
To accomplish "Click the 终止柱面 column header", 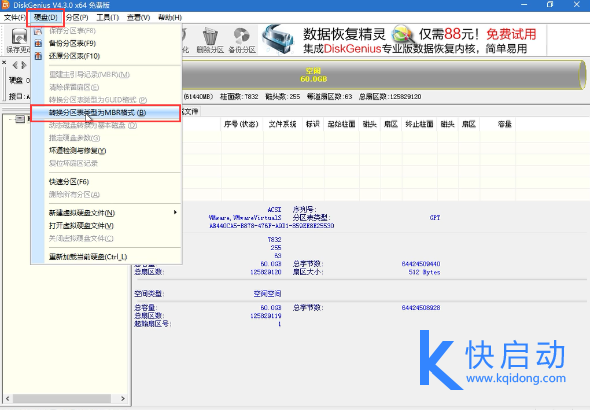I will [x=419, y=124].
